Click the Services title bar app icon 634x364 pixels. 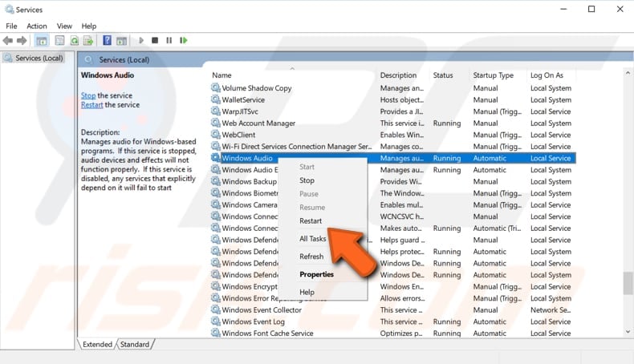10,10
